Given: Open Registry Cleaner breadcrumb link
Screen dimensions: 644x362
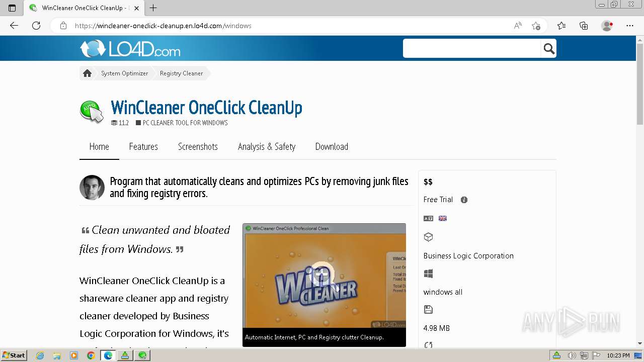Looking at the screenshot, I should pos(181,73).
